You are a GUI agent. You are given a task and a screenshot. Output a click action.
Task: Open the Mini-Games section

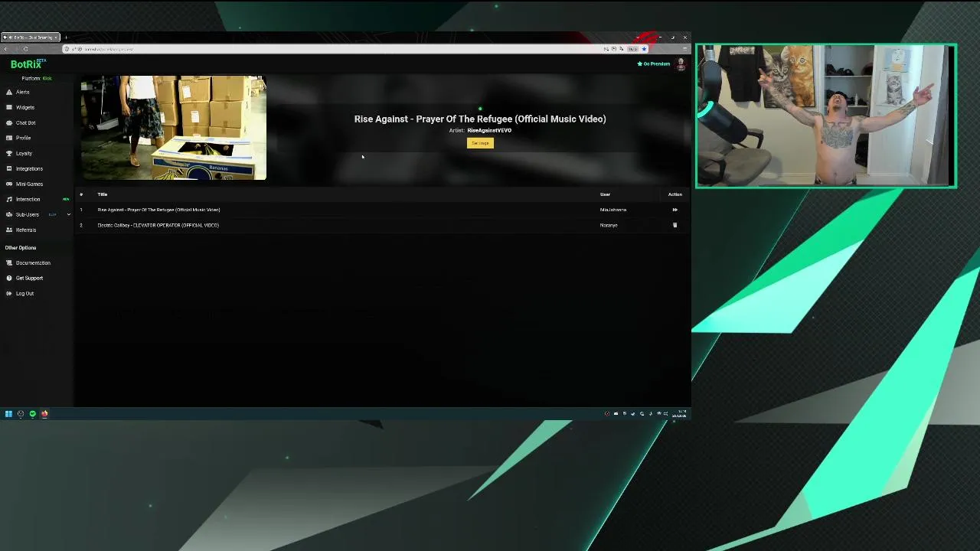click(29, 184)
